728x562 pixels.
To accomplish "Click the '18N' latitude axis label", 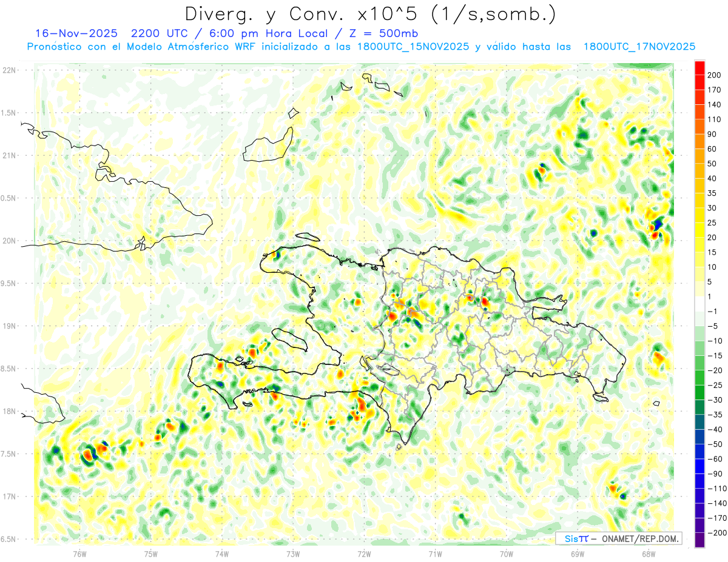I will pyautogui.click(x=9, y=411).
